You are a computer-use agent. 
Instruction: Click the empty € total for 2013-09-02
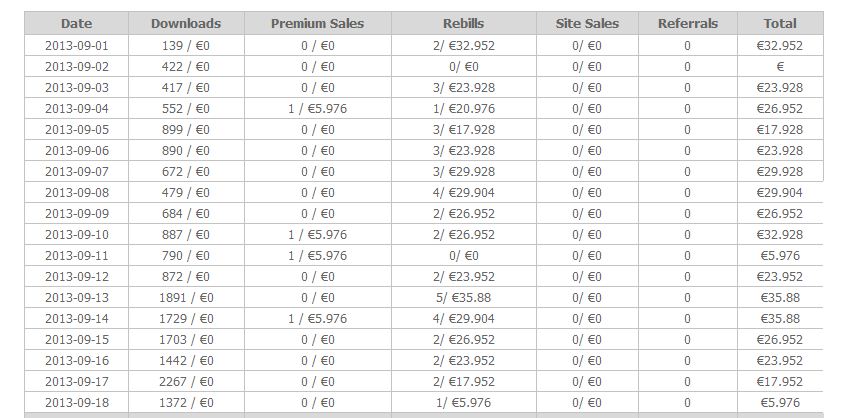click(780, 67)
